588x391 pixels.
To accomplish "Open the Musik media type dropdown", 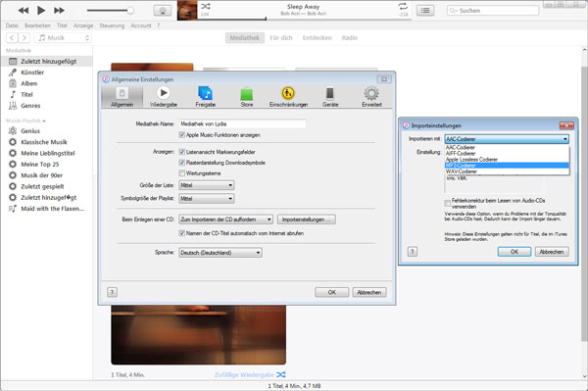I will [63, 38].
